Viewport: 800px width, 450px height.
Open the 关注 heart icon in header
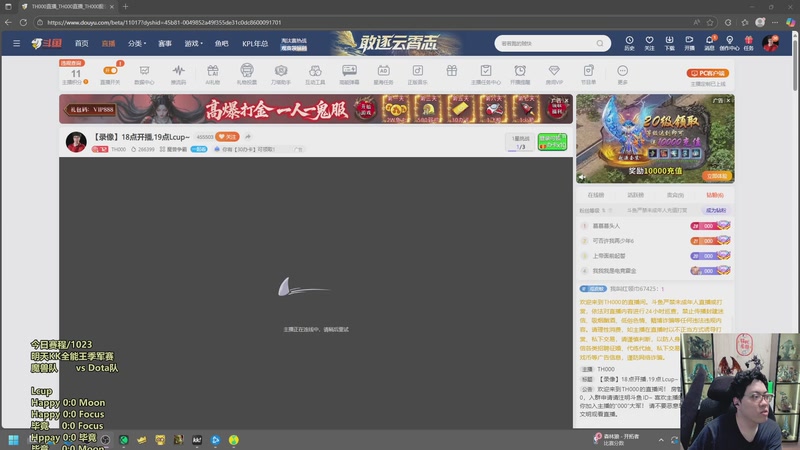[649, 43]
